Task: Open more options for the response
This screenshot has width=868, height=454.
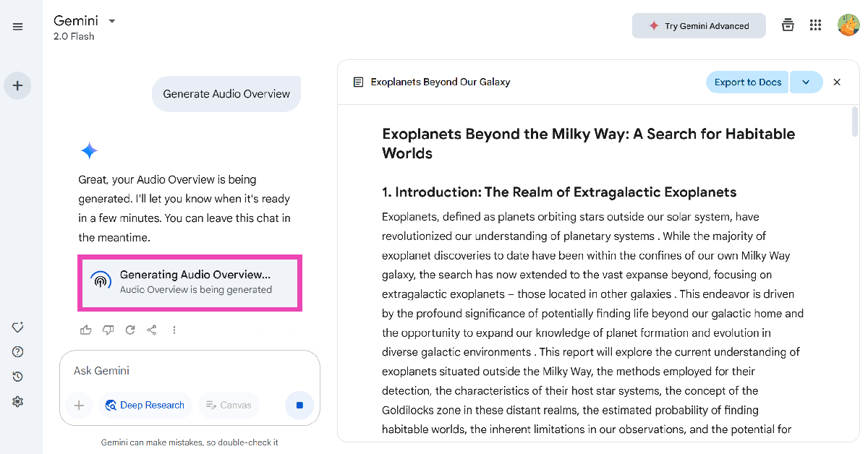Action: tap(174, 330)
